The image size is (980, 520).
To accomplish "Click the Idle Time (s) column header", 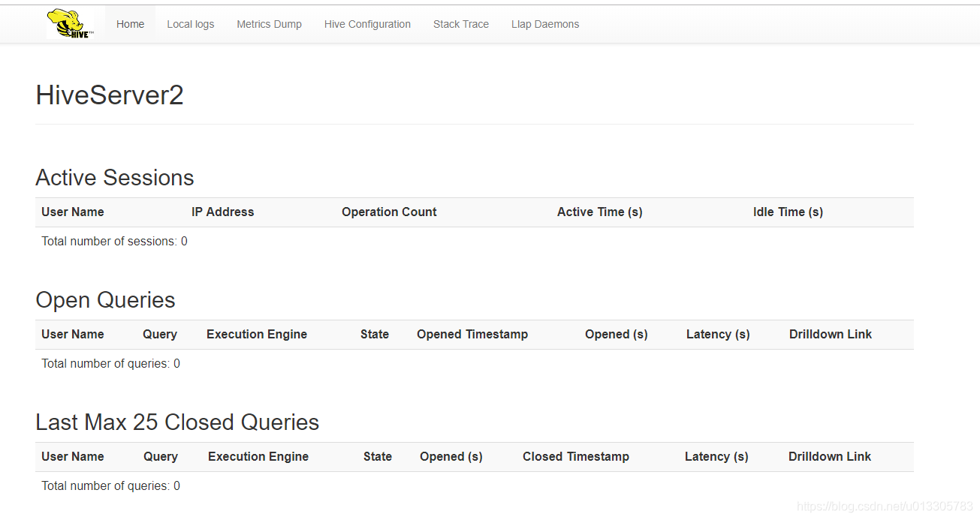I will (x=788, y=212).
